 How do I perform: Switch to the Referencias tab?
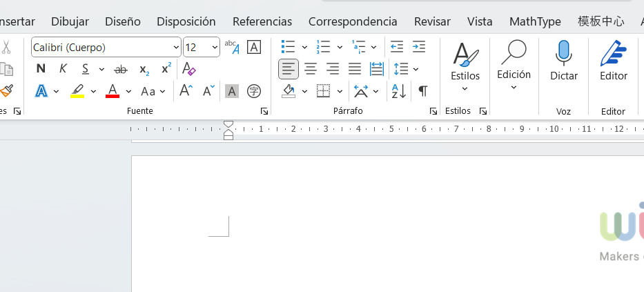coord(262,21)
